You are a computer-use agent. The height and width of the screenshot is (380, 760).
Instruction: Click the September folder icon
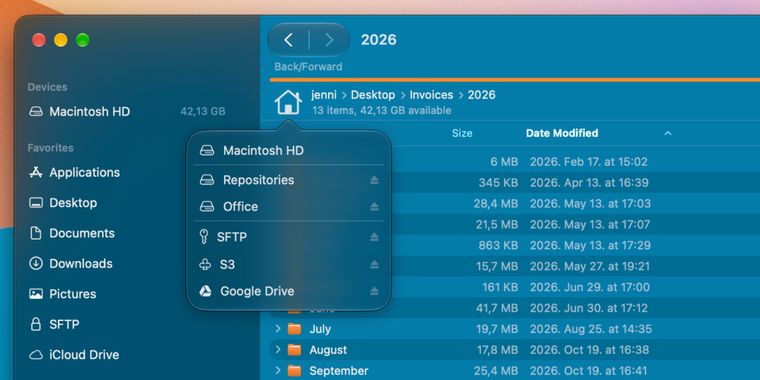(x=294, y=371)
